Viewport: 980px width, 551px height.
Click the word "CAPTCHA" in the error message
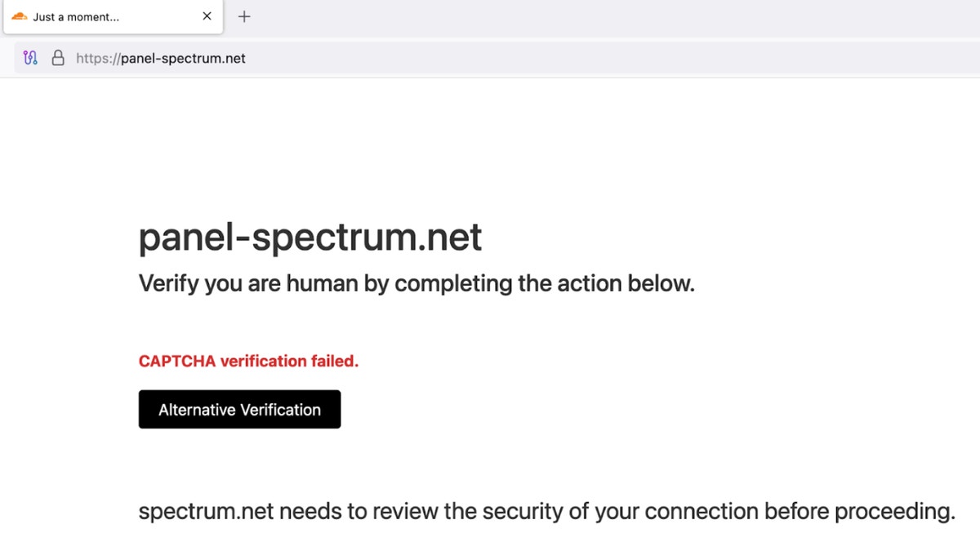176,361
